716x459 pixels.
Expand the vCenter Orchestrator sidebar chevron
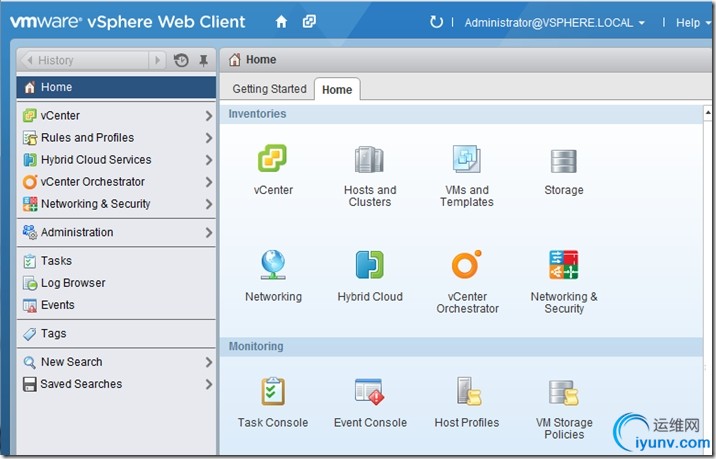click(209, 182)
